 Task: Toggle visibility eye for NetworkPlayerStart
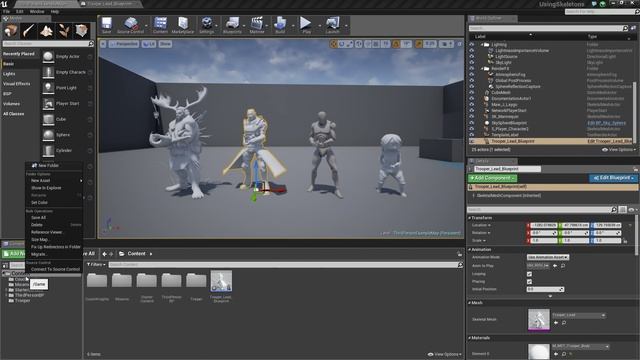coord(472,111)
